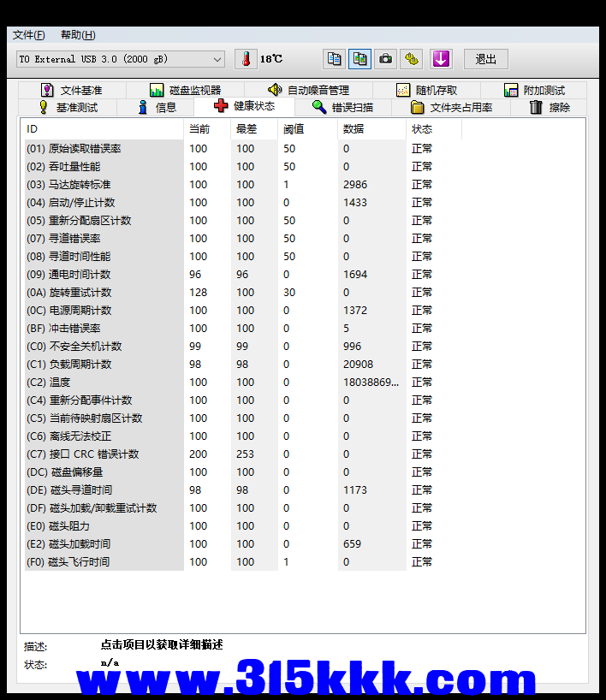Click the camera save screenshot icon

386,59
